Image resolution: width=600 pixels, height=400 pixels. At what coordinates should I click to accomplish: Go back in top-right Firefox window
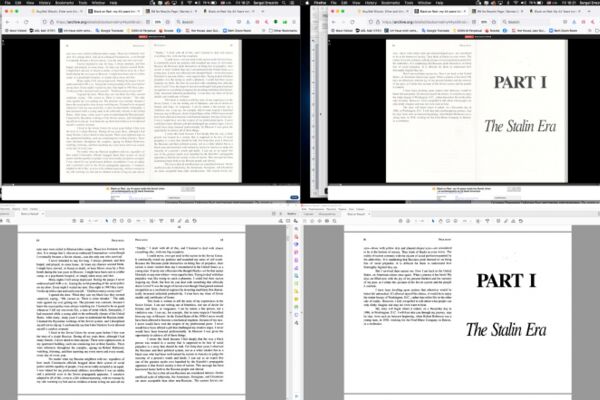[333, 22]
